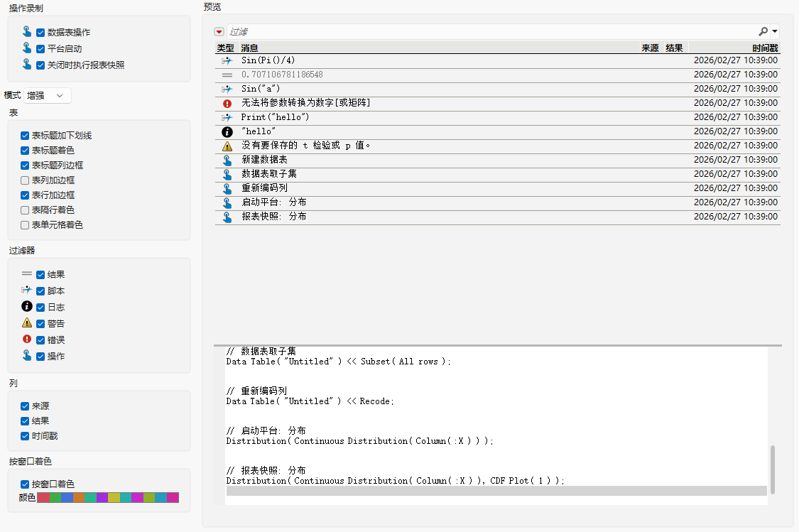The height and width of the screenshot is (532, 799).
Task: Click the action filter icon in 过滤器
Action: tap(27, 355)
